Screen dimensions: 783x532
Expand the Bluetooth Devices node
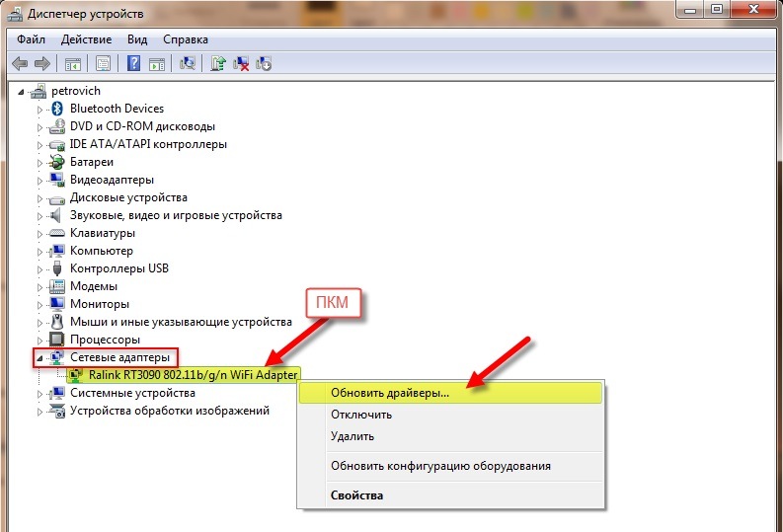pos(39,110)
